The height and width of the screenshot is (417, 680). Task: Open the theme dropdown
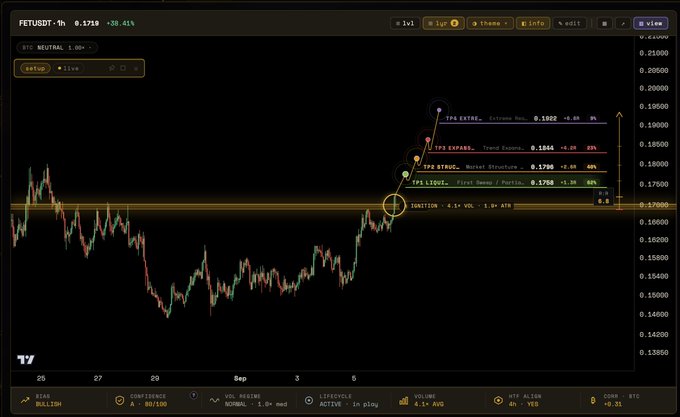[490, 23]
